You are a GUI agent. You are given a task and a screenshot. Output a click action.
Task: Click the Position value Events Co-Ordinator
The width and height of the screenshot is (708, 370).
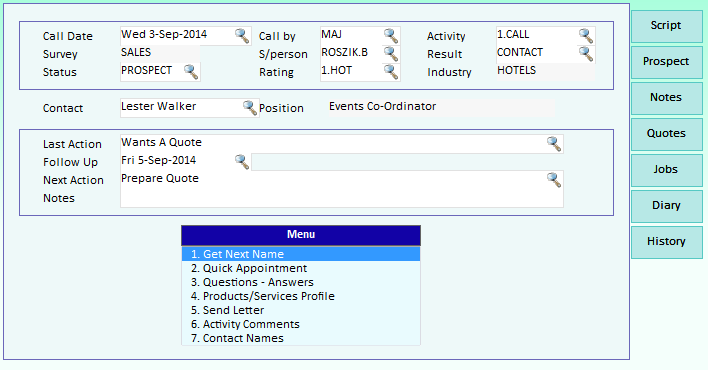442,108
